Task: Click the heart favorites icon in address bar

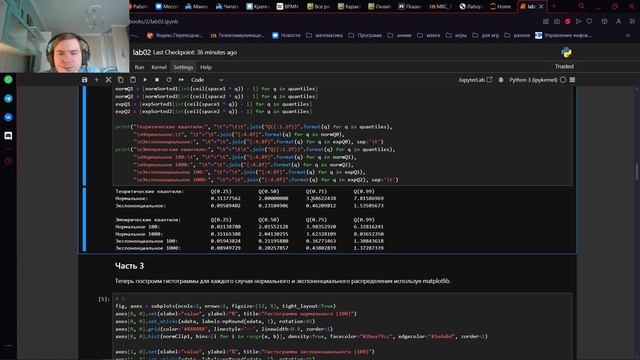Action: pyautogui.click(x=589, y=21)
